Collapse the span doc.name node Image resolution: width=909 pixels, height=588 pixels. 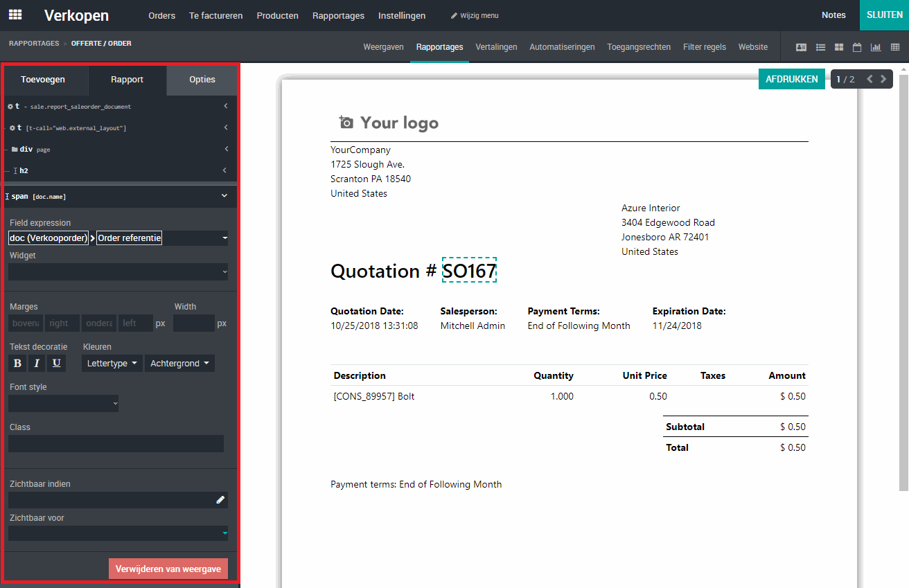(224, 196)
